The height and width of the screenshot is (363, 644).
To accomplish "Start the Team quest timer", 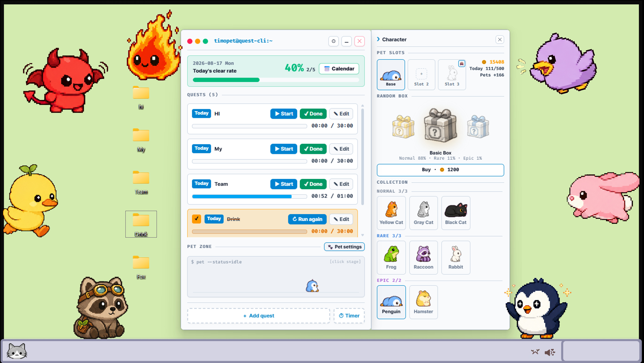I will (284, 184).
